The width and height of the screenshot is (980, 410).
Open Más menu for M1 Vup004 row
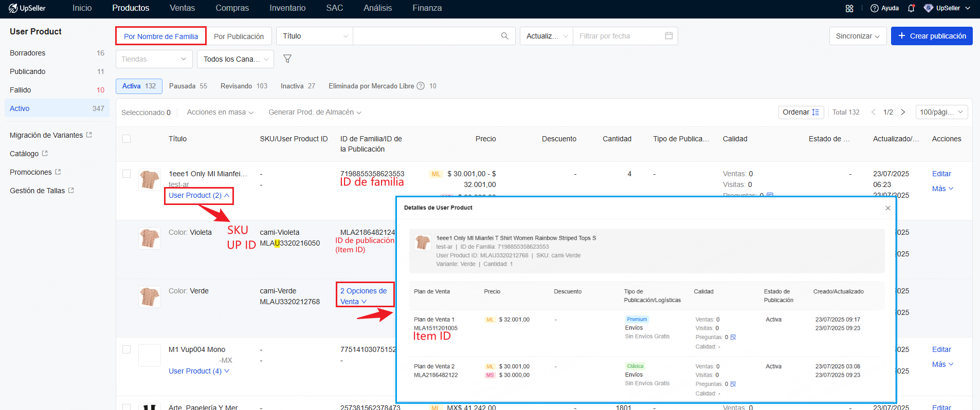(942, 364)
